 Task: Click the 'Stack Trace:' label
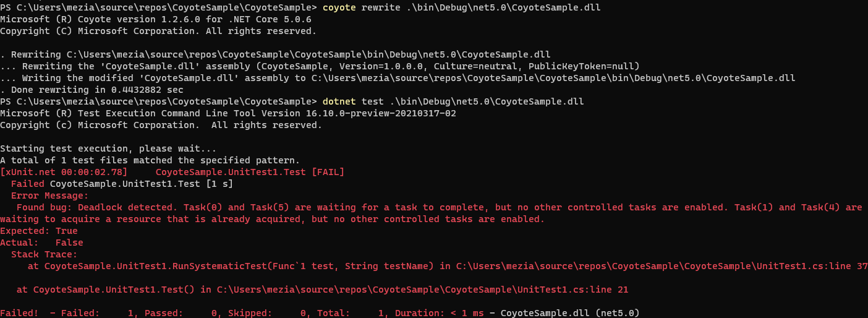point(45,254)
